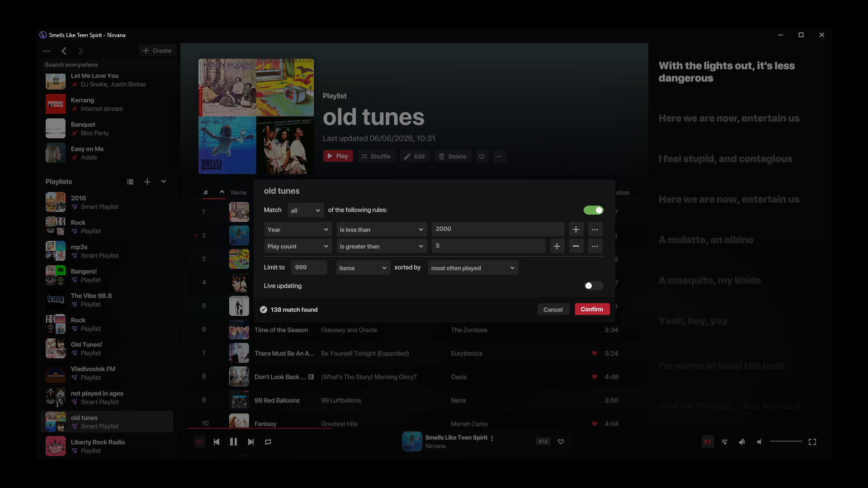
Task: Skip to previous track
Action: [217, 442]
